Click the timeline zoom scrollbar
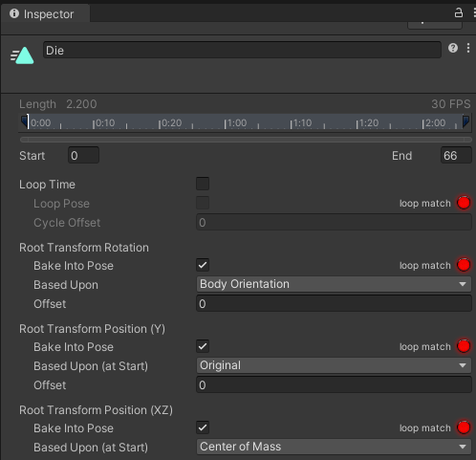 tap(246, 140)
